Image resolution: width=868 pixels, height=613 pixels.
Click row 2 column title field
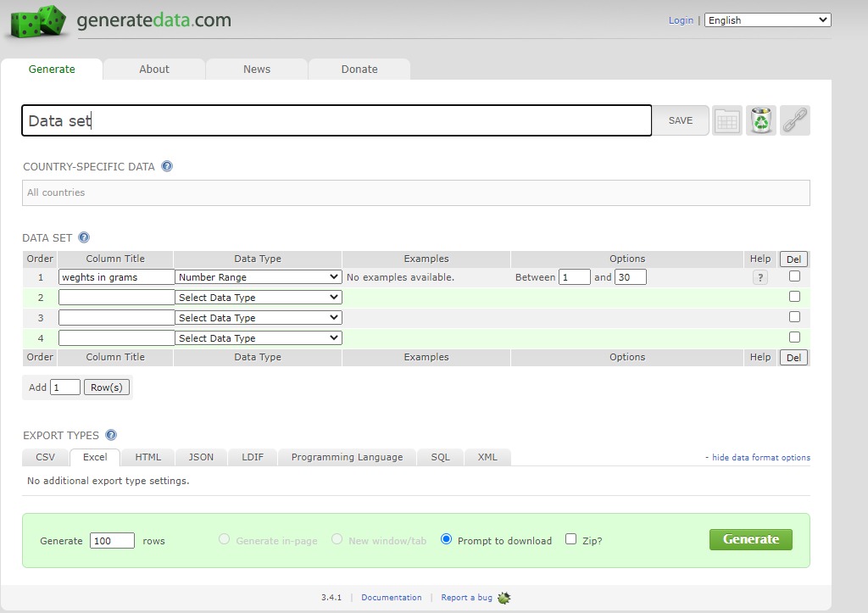click(116, 298)
